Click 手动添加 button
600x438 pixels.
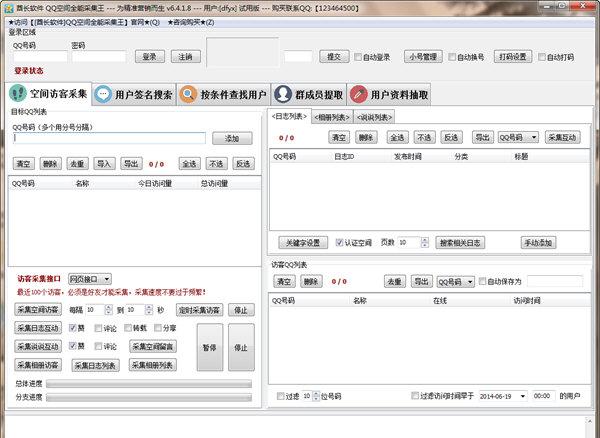(x=538, y=243)
